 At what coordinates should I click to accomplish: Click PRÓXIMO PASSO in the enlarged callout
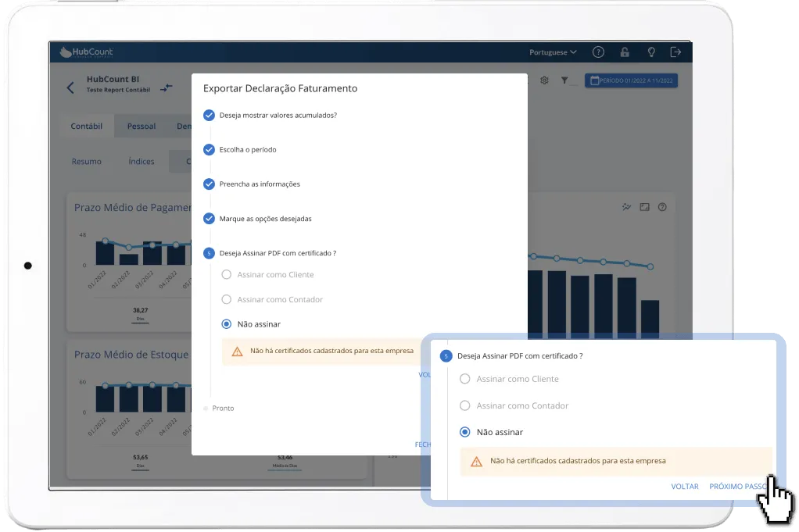point(738,487)
